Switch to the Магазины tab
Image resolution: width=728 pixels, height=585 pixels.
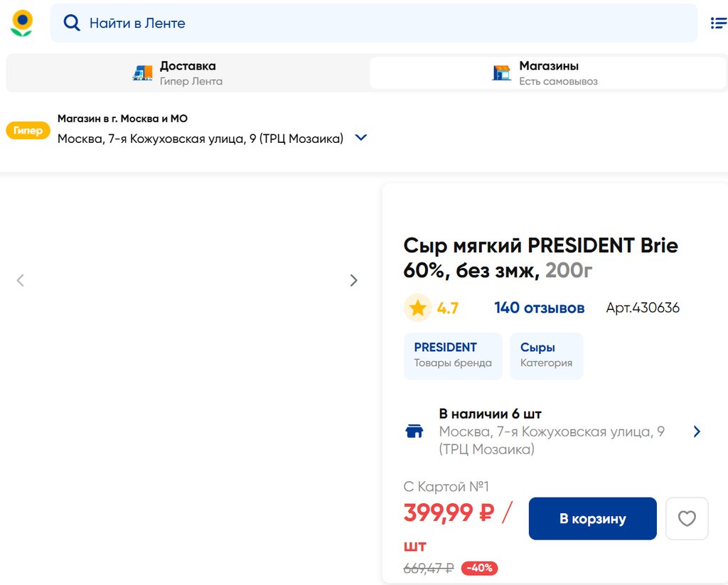(547, 73)
